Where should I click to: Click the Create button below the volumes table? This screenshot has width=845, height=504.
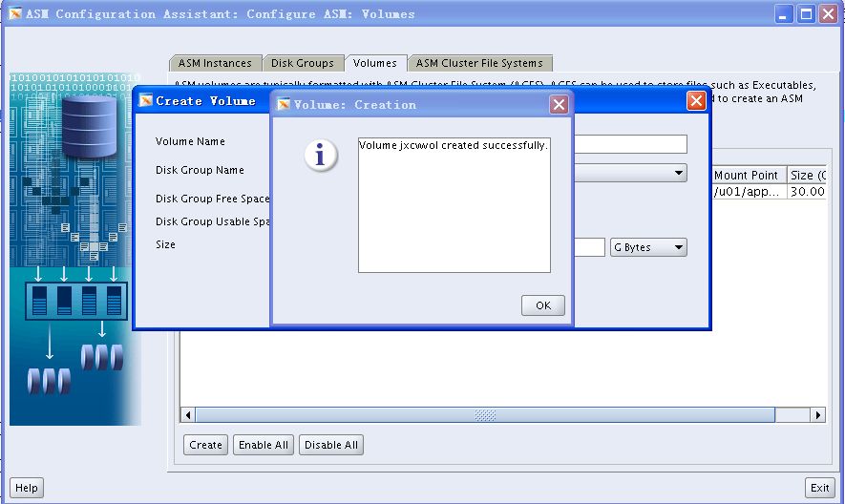[205, 445]
